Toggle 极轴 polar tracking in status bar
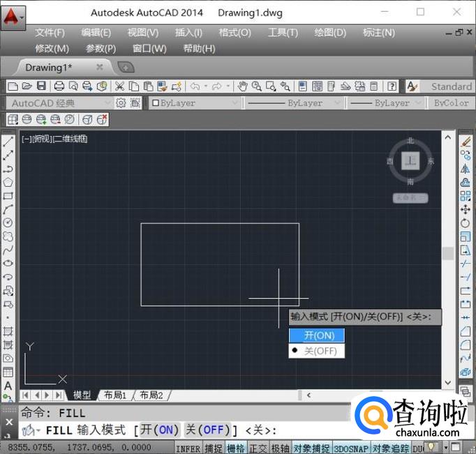 pos(280,448)
